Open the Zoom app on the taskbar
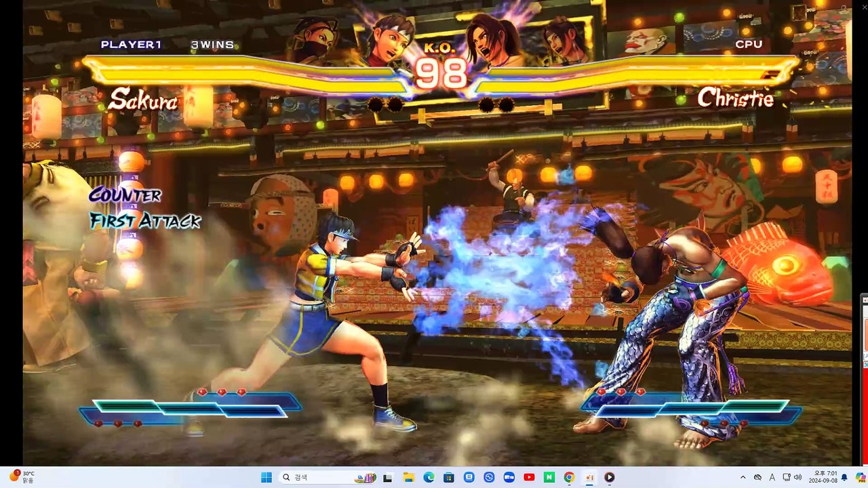This screenshot has height=488, width=868. pos(509,477)
